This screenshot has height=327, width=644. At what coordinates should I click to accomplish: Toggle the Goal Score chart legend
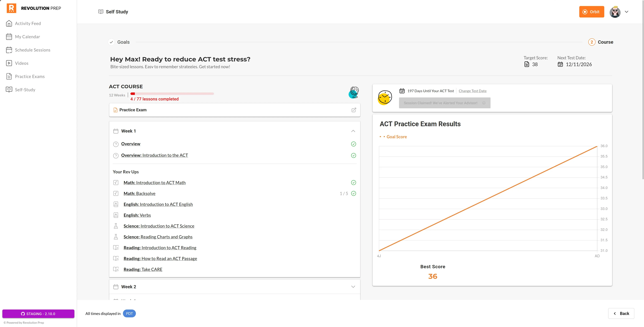coord(393,137)
